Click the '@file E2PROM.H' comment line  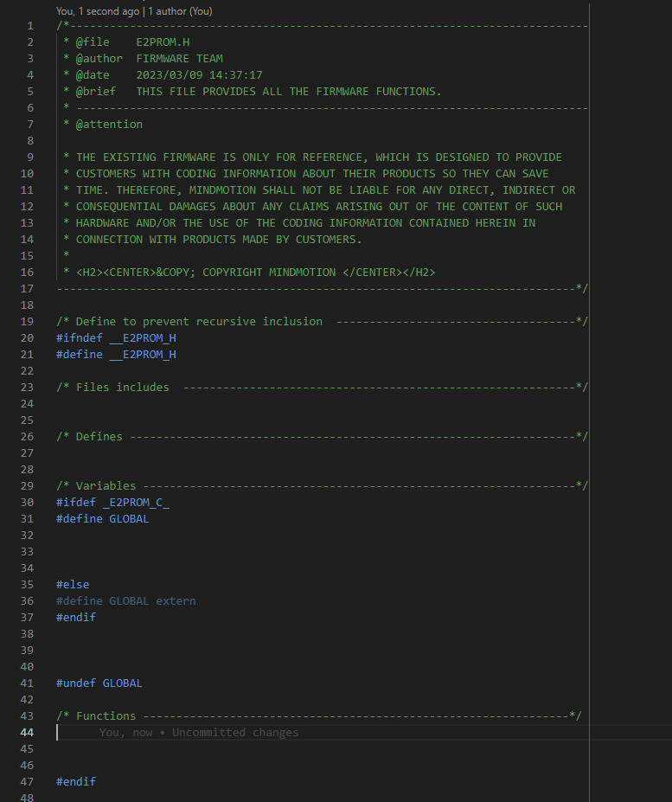coord(126,42)
